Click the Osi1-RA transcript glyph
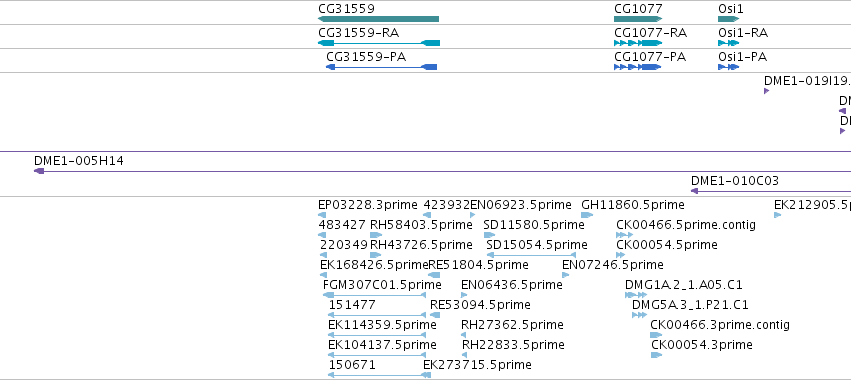Image resolution: width=851 pixels, height=380 pixels. click(x=728, y=43)
